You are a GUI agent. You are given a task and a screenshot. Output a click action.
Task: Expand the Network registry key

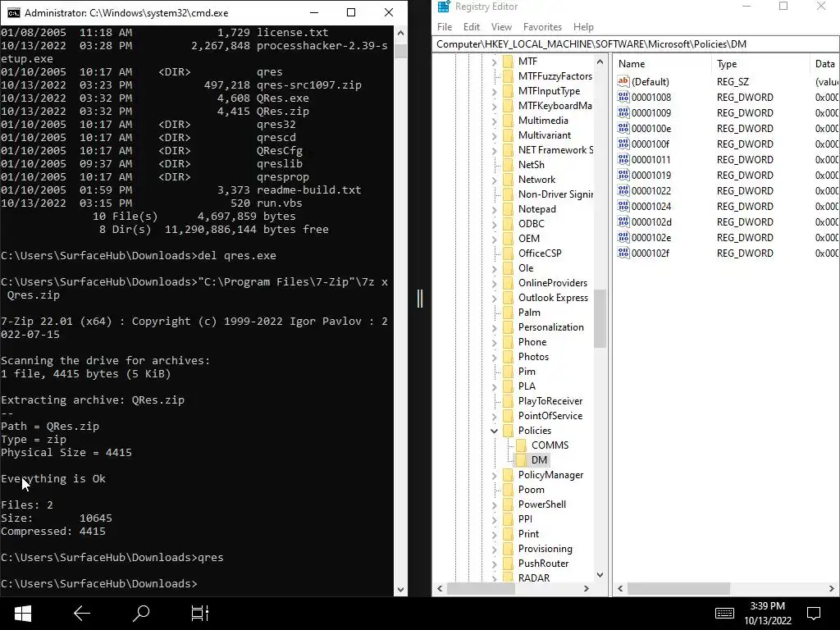click(494, 180)
